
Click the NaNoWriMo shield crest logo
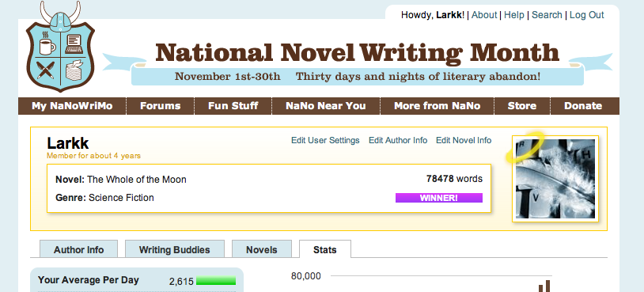pyautogui.click(x=60, y=47)
